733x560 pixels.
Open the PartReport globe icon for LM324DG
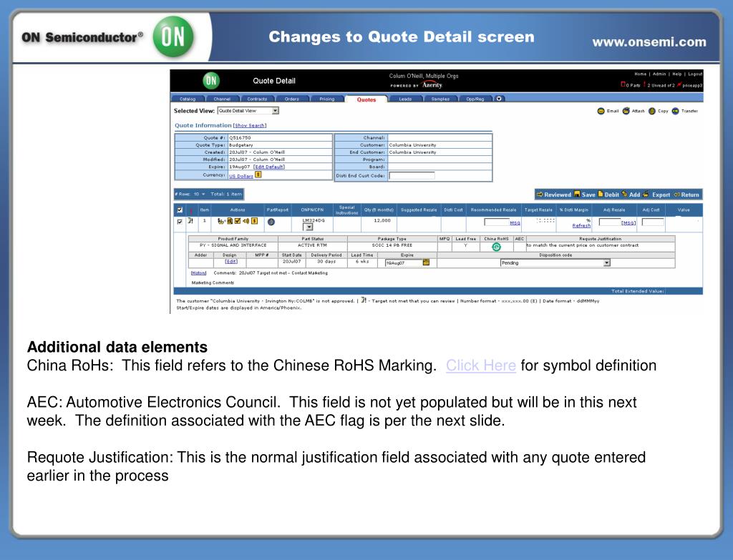pyautogui.click(x=271, y=222)
